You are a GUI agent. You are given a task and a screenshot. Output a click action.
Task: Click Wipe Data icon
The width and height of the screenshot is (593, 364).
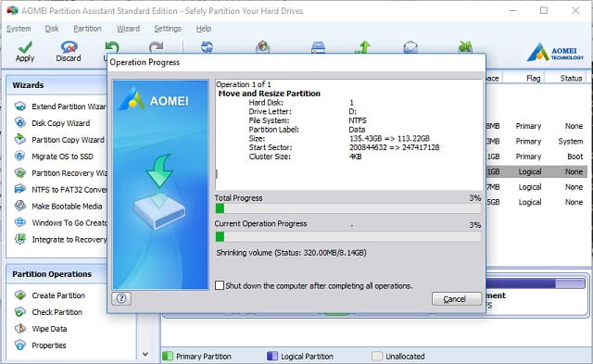point(20,329)
